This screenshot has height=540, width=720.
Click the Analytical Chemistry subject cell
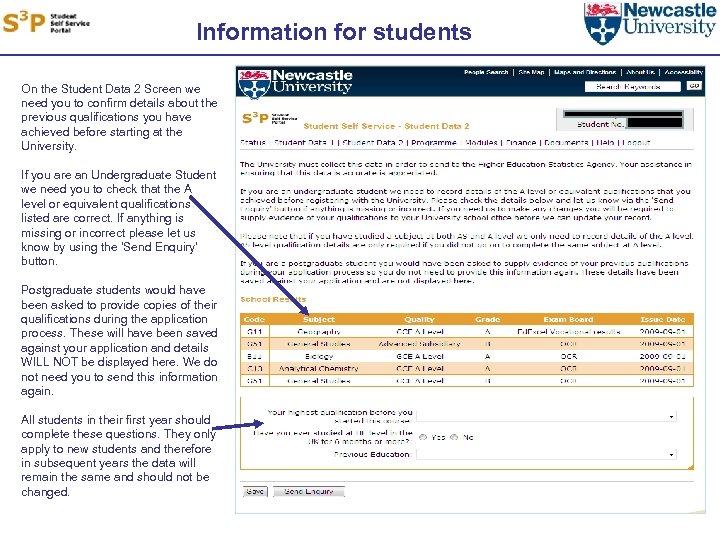[319, 368]
